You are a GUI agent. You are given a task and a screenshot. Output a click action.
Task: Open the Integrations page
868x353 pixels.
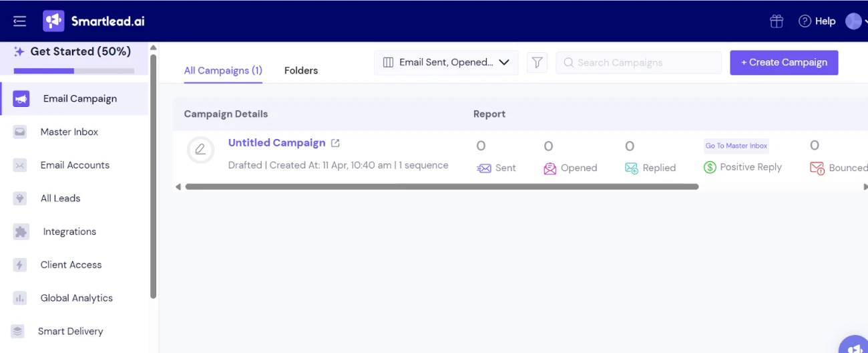click(x=69, y=232)
